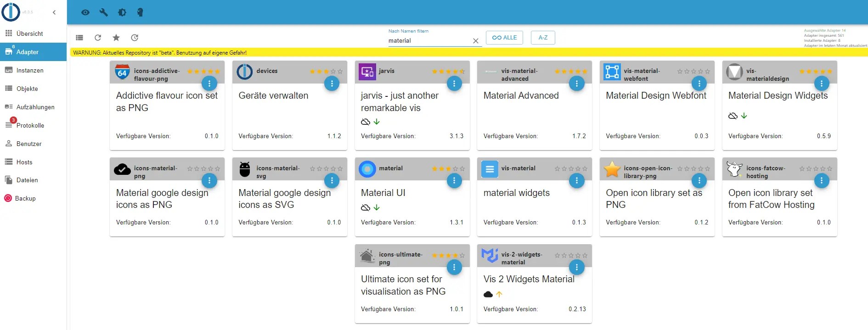The height and width of the screenshot is (330, 868).
Task: Click the icons-material-svg android logo
Action: (245, 169)
